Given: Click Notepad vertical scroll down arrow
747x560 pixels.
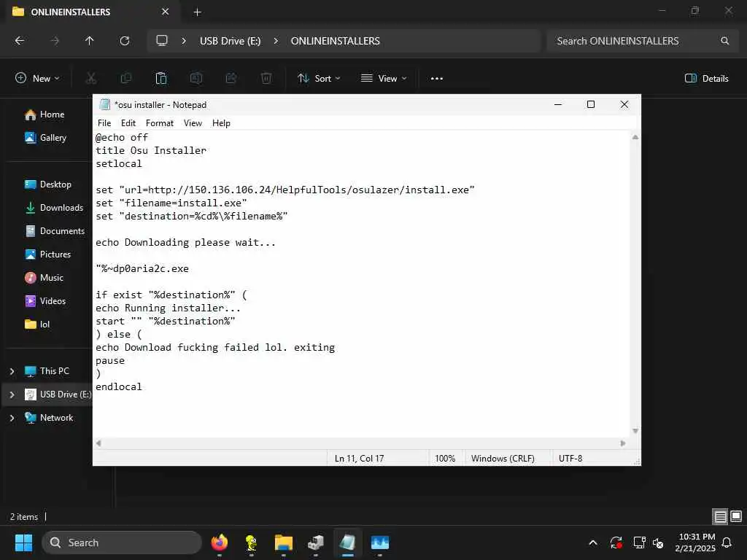Looking at the screenshot, I should [635, 431].
